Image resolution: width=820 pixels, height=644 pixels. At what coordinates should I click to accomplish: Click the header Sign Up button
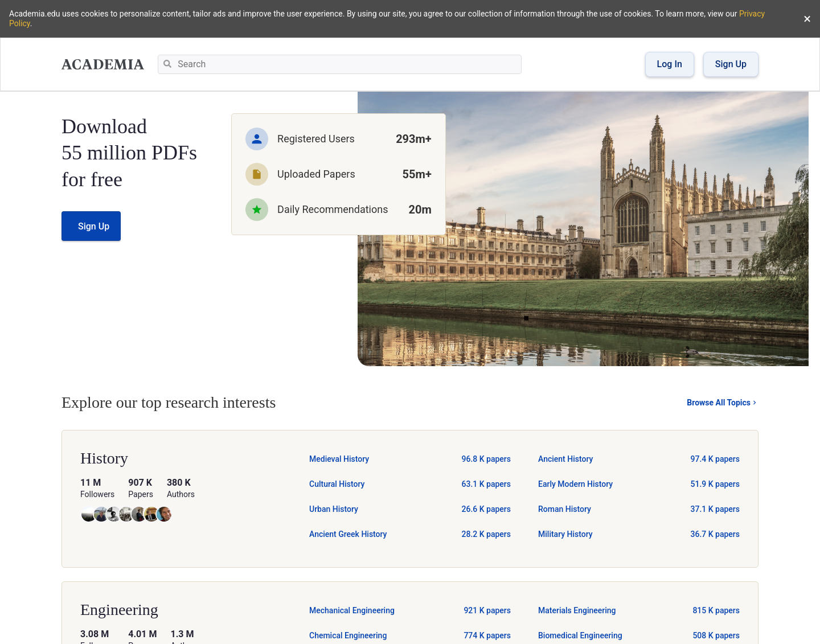pyautogui.click(x=731, y=64)
